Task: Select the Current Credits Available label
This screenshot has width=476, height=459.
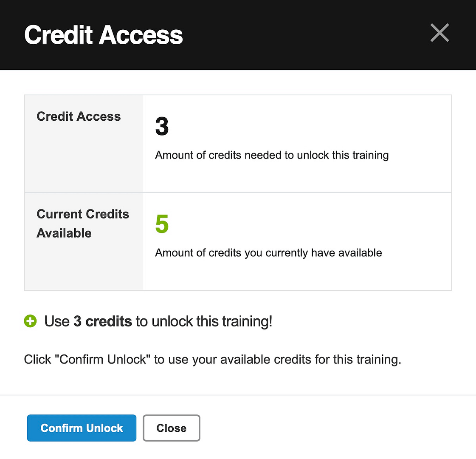Action: 82,224
